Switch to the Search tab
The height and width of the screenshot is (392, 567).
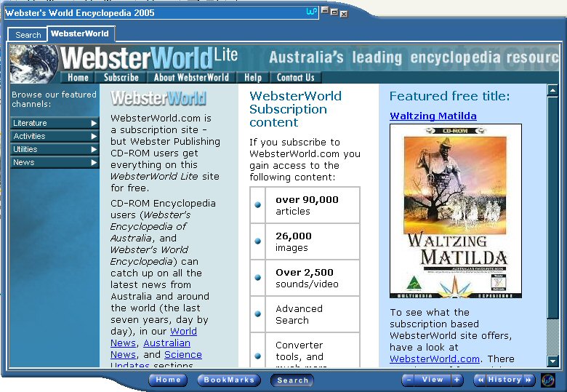[28, 35]
